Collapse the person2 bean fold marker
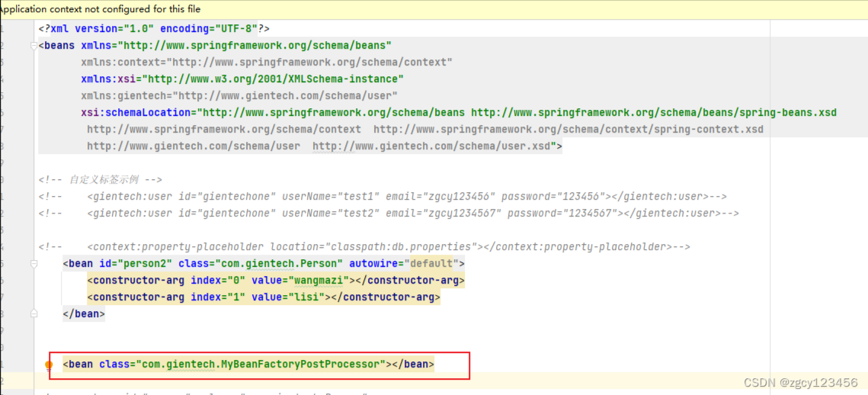Viewport: 868px width, 395px height. pyautogui.click(x=34, y=265)
